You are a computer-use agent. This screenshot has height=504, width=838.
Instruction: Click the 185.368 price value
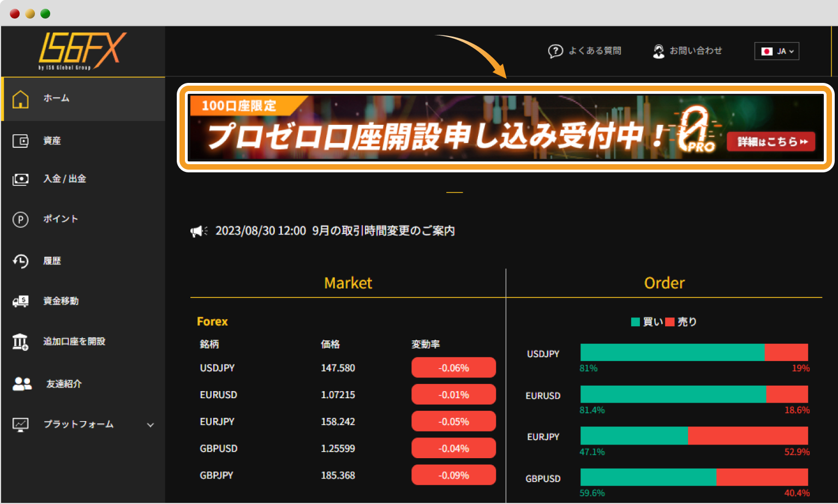click(338, 476)
